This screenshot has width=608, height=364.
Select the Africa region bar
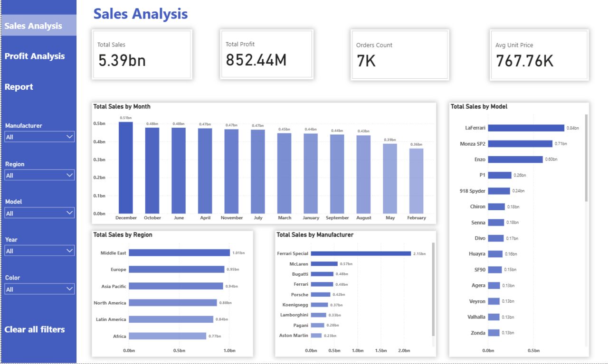168,336
